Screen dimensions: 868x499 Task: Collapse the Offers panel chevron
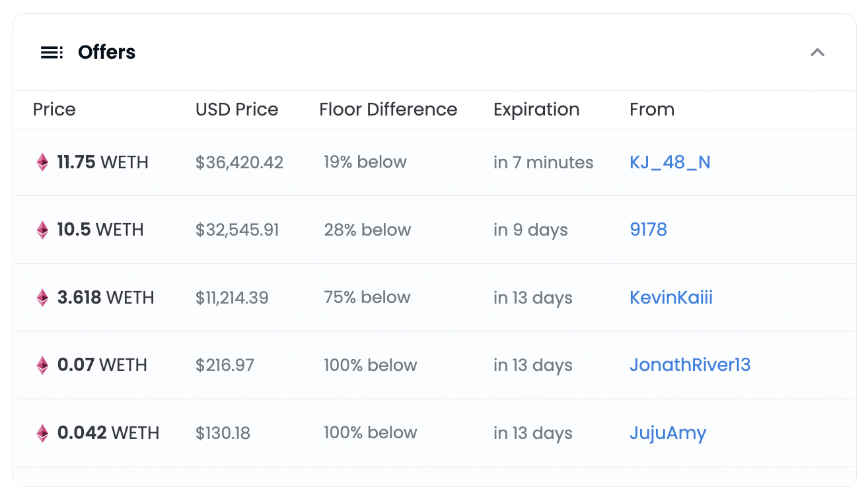click(817, 52)
